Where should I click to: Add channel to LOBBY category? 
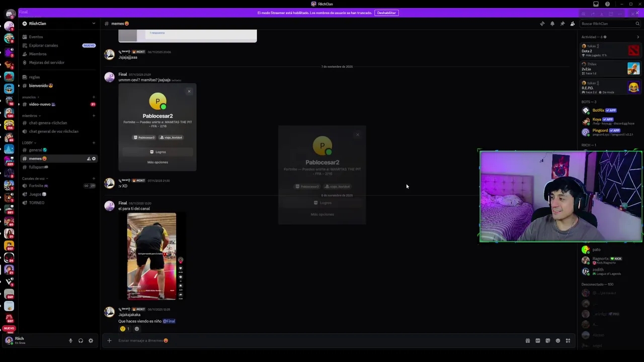94,143
